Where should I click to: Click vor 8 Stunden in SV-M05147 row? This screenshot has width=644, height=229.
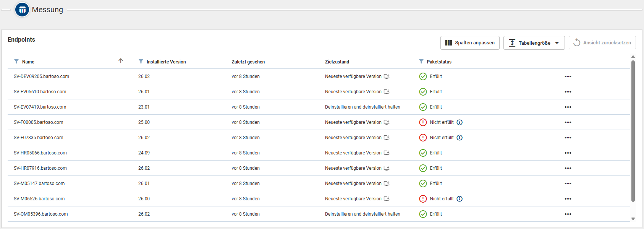(246, 184)
